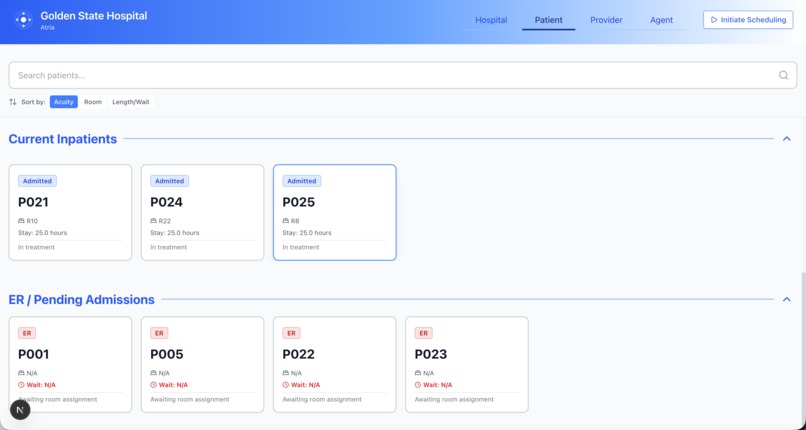Open ER patient P005
The width and height of the screenshot is (806, 430).
pyautogui.click(x=203, y=364)
